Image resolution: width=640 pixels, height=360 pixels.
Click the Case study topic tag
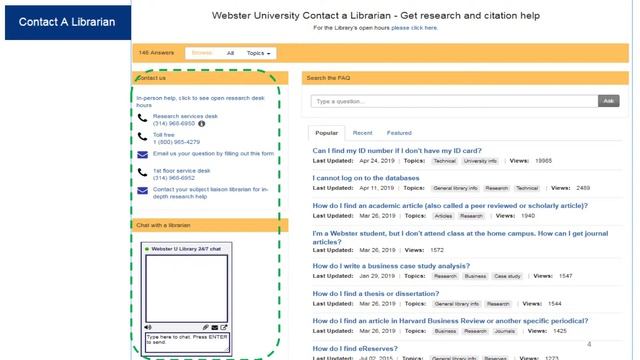tap(507, 276)
